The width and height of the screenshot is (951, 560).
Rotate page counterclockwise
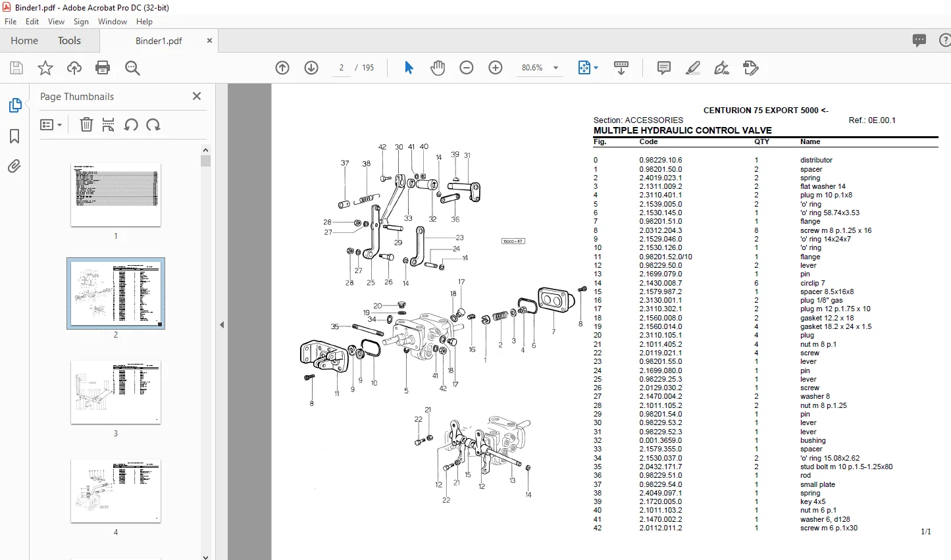131,124
